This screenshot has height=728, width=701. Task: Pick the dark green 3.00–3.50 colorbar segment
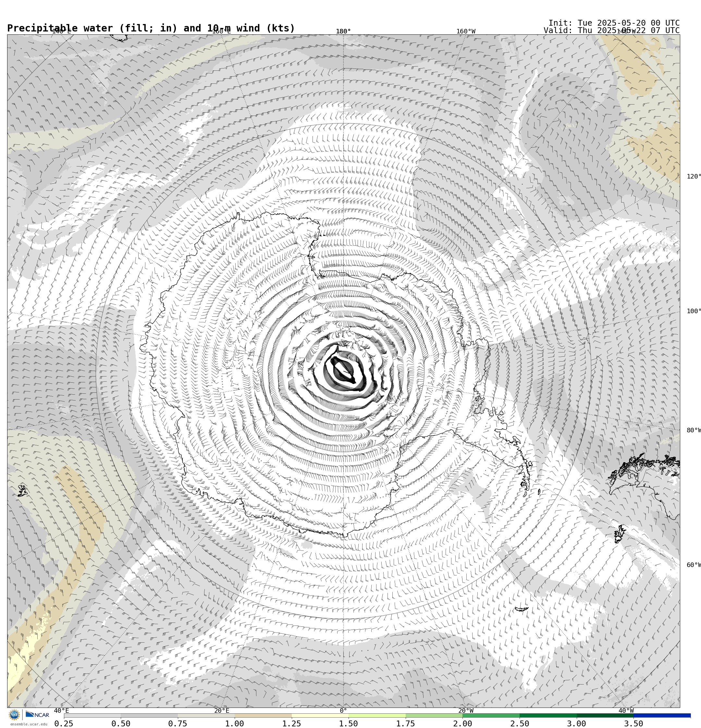[x=605, y=715]
